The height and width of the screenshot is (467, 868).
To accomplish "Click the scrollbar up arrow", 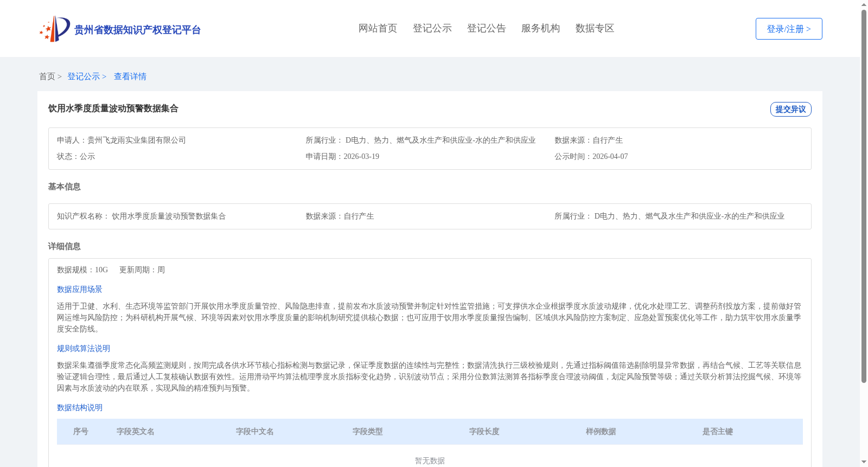I will coord(864,4).
